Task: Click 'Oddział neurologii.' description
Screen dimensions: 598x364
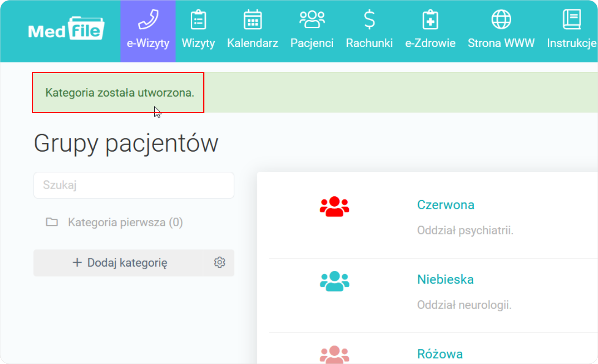Action: [x=464, y=305]
